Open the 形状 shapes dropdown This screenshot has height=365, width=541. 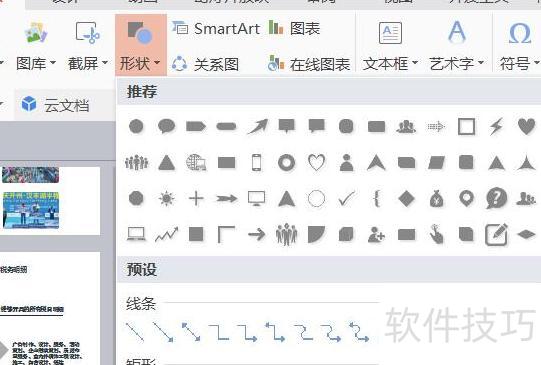[x=141, y=45]
